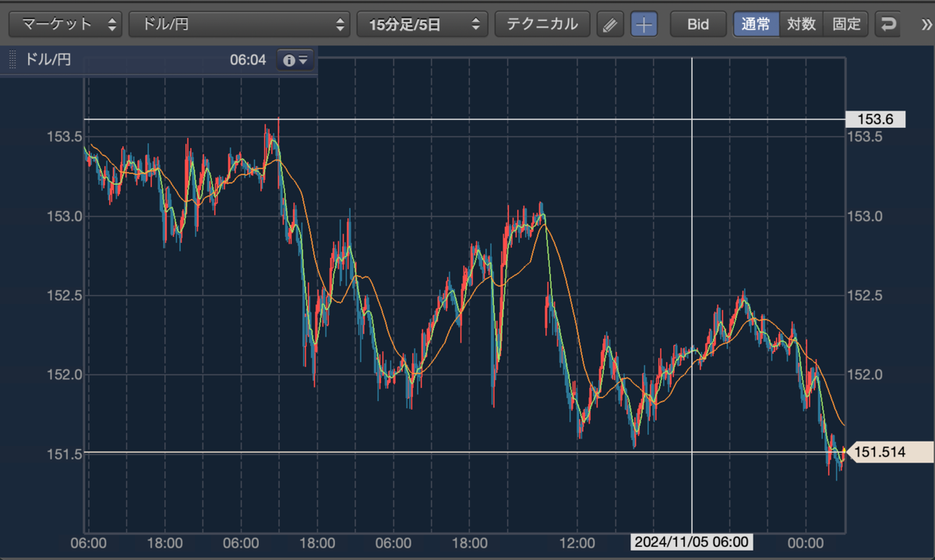
Task: Click the 152.5 label on the right axis
Action: coord(863,295)
